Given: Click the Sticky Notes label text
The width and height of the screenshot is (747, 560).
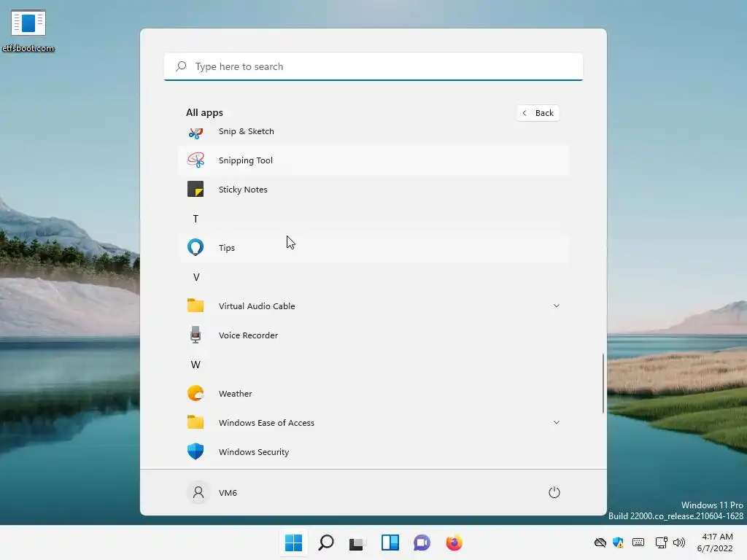Looking at the screenshot, I should click(x=243, y=190).
